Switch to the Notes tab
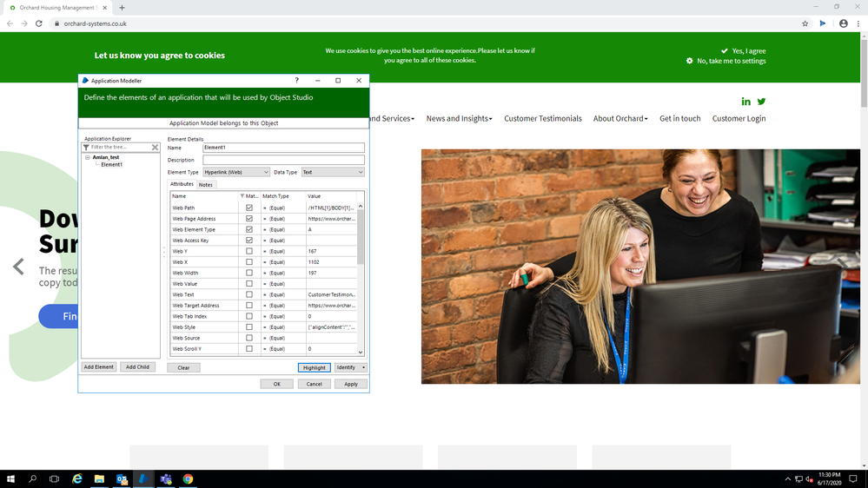 (205, 185)
